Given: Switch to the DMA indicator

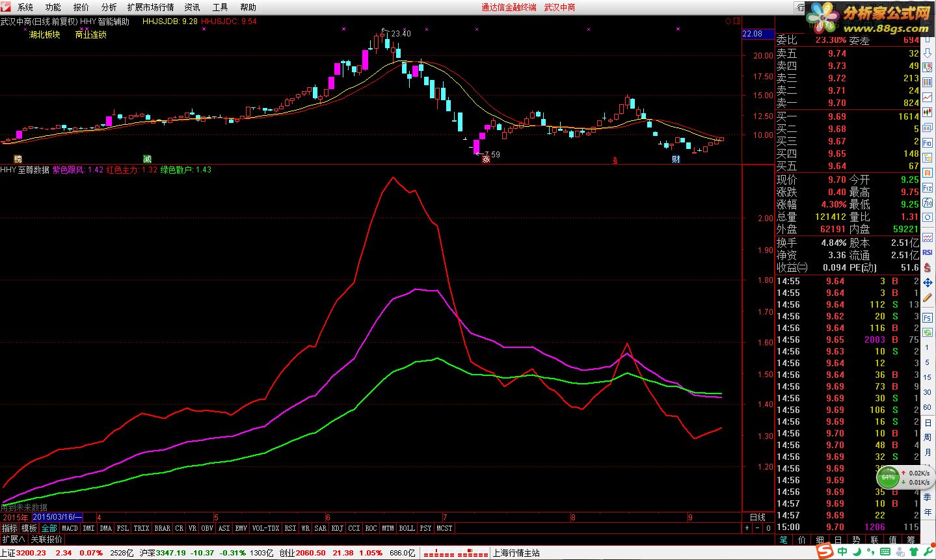Looking at the screenshot, I should click(x=106, y=528).
